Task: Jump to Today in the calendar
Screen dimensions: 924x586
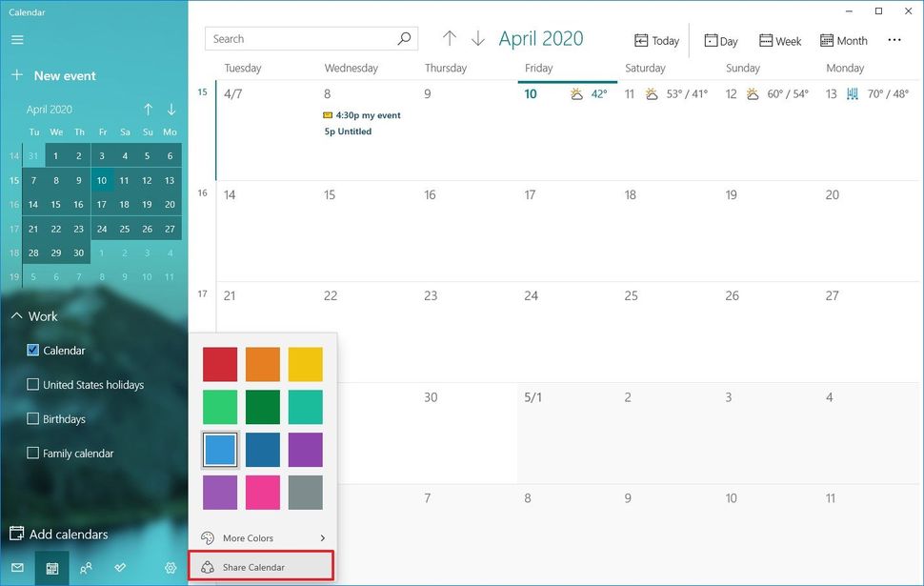Action: 656,40
